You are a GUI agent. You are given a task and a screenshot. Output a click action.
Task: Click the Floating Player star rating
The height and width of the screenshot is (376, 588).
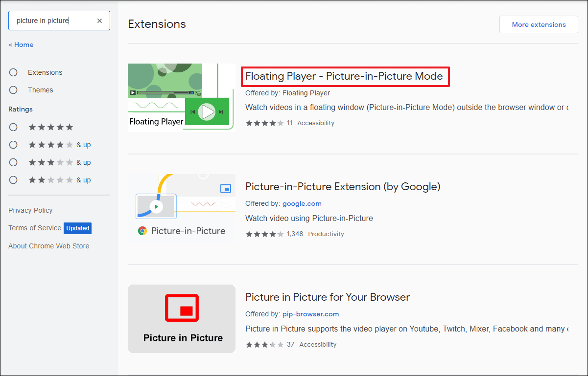click(264, 123)
